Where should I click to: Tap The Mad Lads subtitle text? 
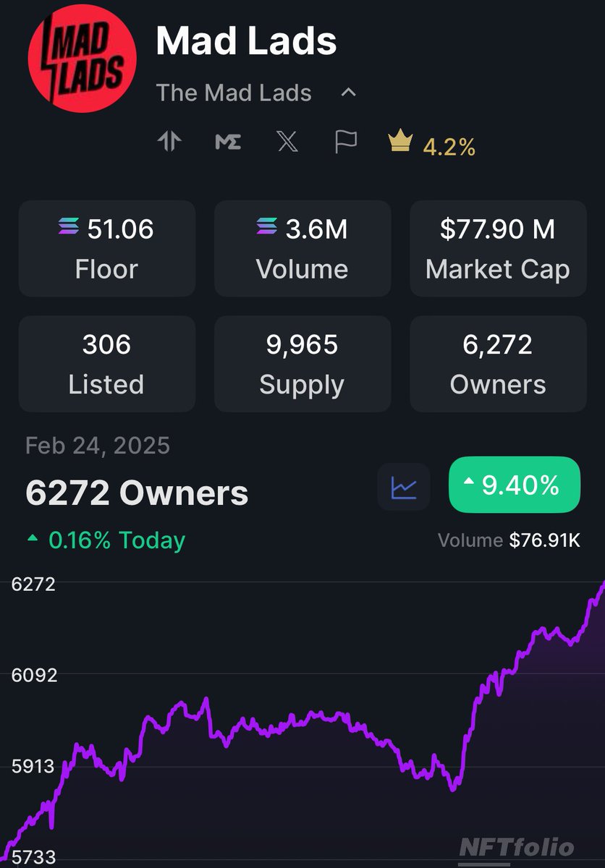234,93
